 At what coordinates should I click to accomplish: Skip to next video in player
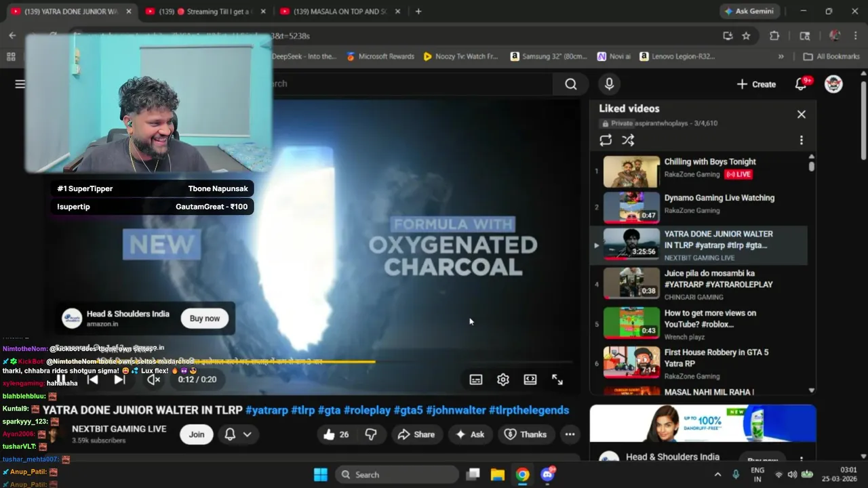[x=119, y=380]
